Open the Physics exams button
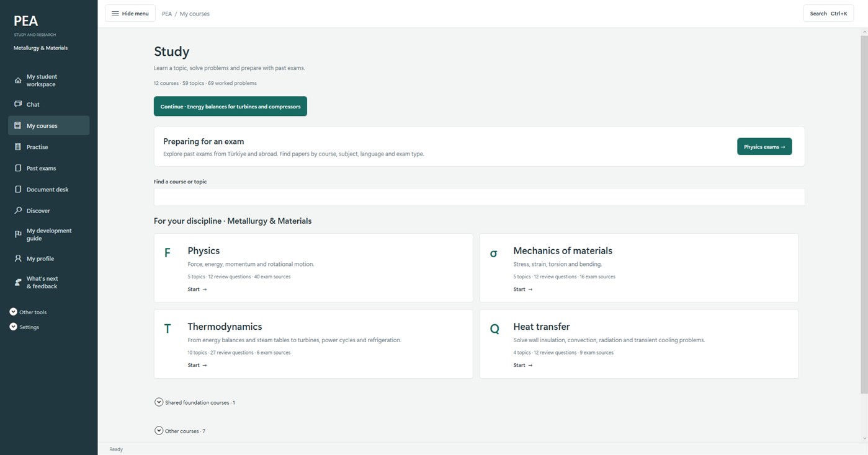Image resolution: width=868 pixels, height=455 pixels. (764, 146)
